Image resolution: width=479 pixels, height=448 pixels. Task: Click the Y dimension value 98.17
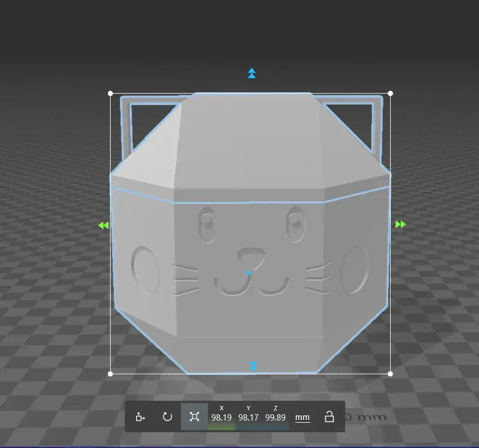248,418
